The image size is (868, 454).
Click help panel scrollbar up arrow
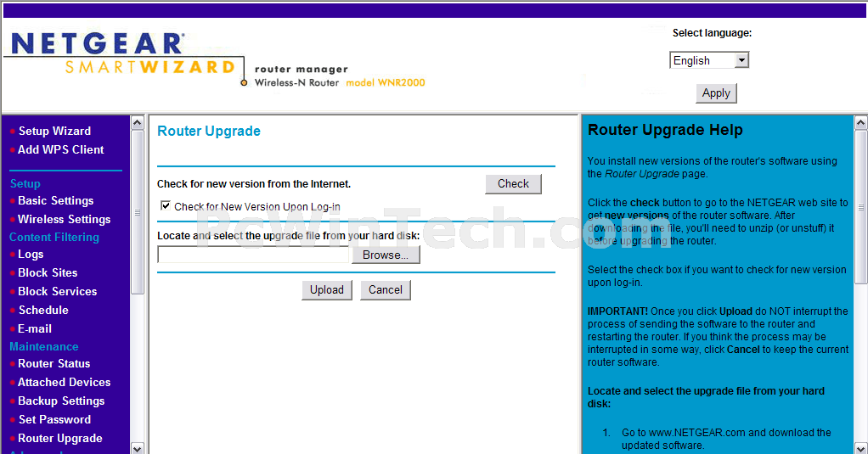[861, 123]
